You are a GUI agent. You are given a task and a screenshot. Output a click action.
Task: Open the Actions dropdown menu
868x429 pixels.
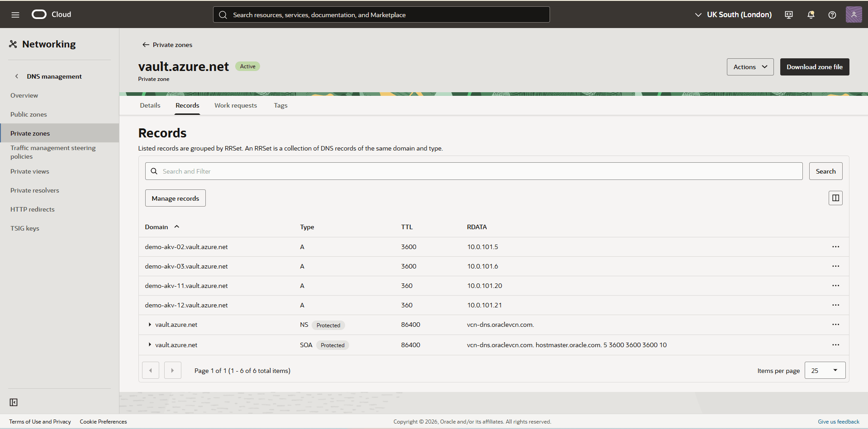click(x=749, y=66)
